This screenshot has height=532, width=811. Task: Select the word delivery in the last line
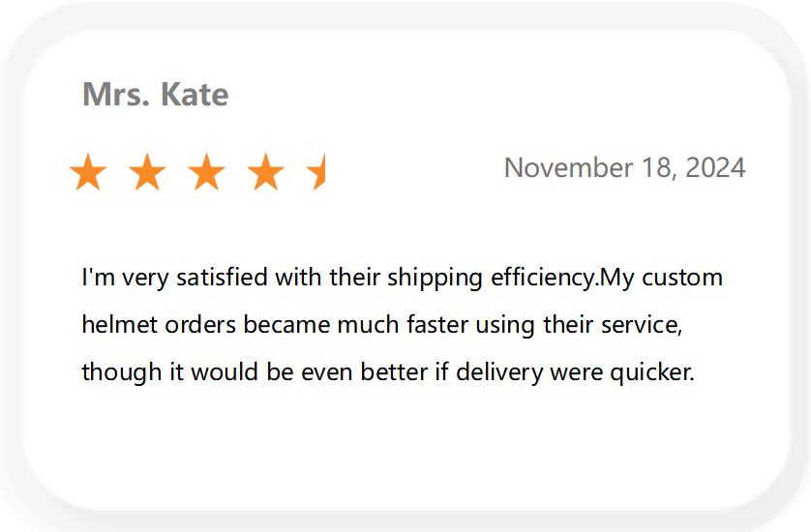tap(499, 372)
